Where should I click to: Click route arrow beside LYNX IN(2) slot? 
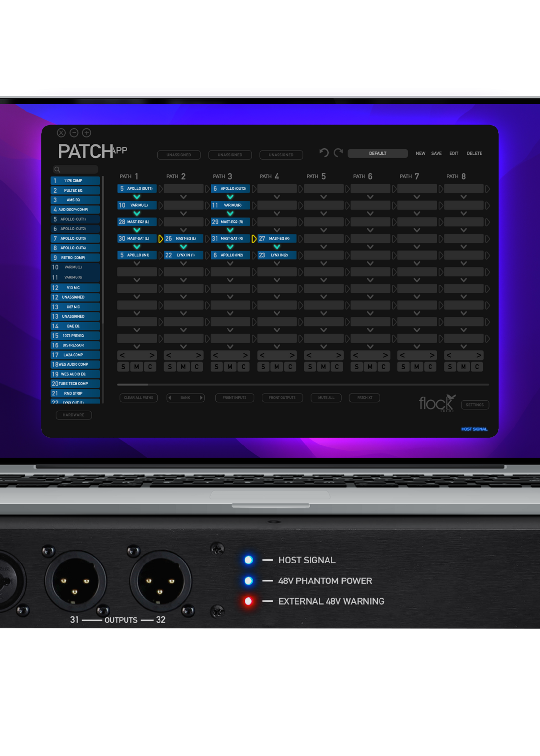[301, 255]
